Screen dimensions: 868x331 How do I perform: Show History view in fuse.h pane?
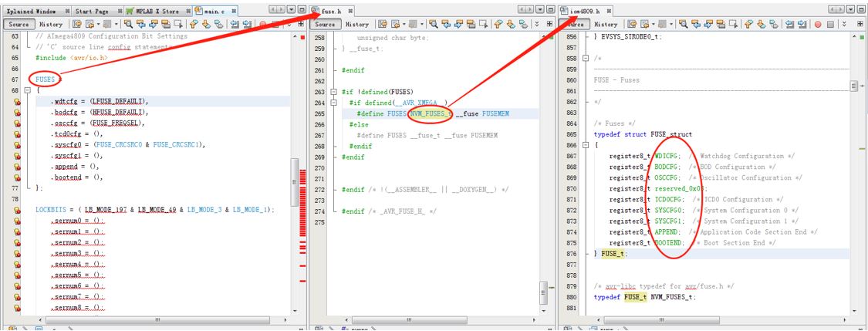point(357,25)
